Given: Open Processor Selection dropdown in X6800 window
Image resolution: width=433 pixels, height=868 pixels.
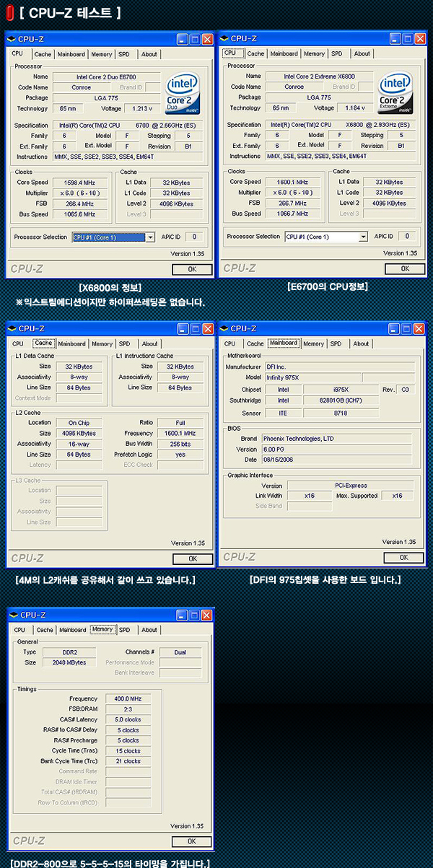Looking at the screenshot, I should click(x=363, y=237).
